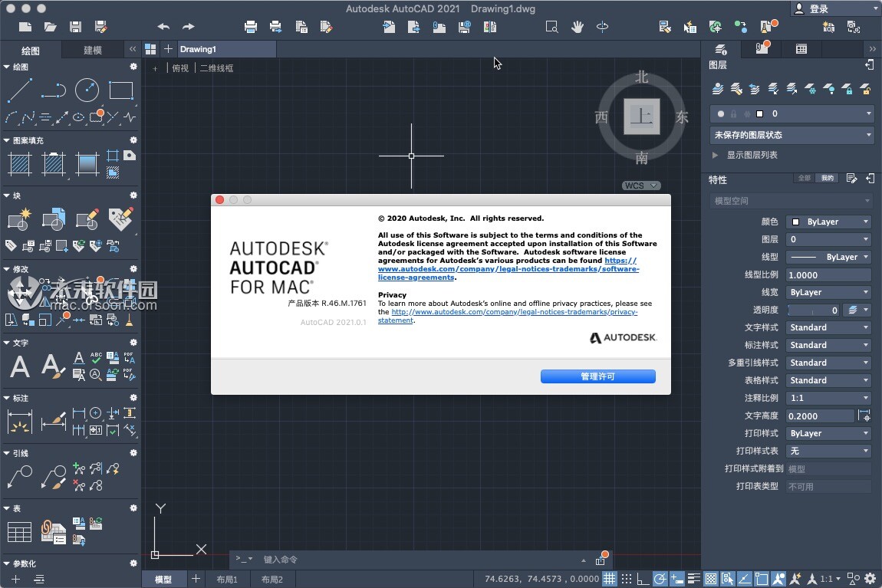Click 登录 sign-in button
Image resolution: width=882 pixels, height=588 pixels.
[x=819, y=8]
